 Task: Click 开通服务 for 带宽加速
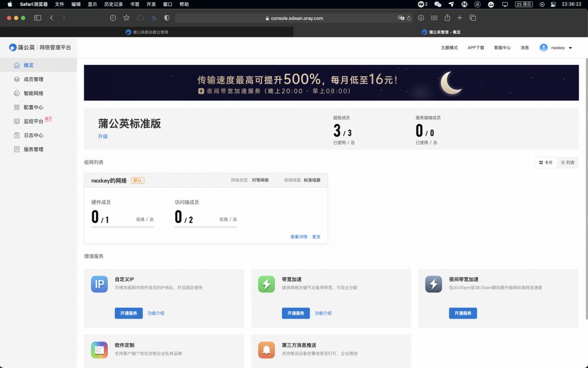296,313
